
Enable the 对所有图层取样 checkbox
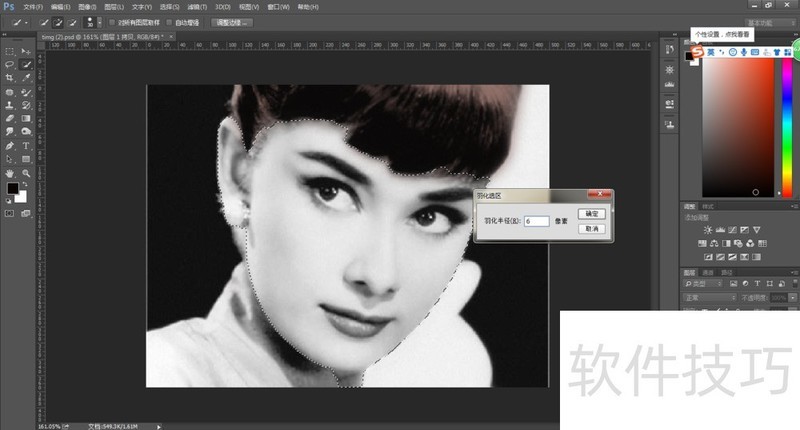click(110, 21)
